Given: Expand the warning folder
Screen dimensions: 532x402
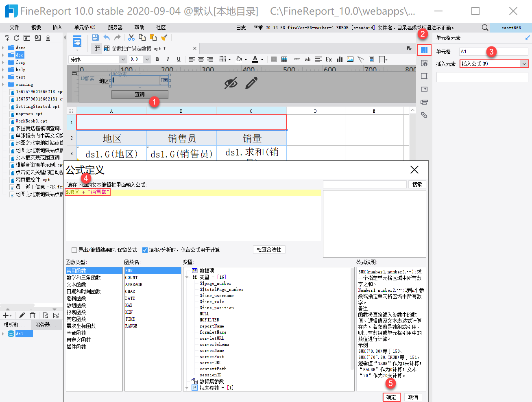Looking at the screenshot, I should 3,84.
